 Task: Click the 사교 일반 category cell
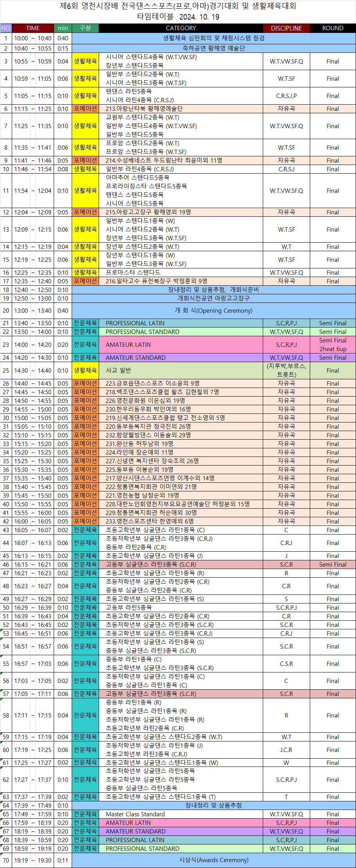click(181, 370)
